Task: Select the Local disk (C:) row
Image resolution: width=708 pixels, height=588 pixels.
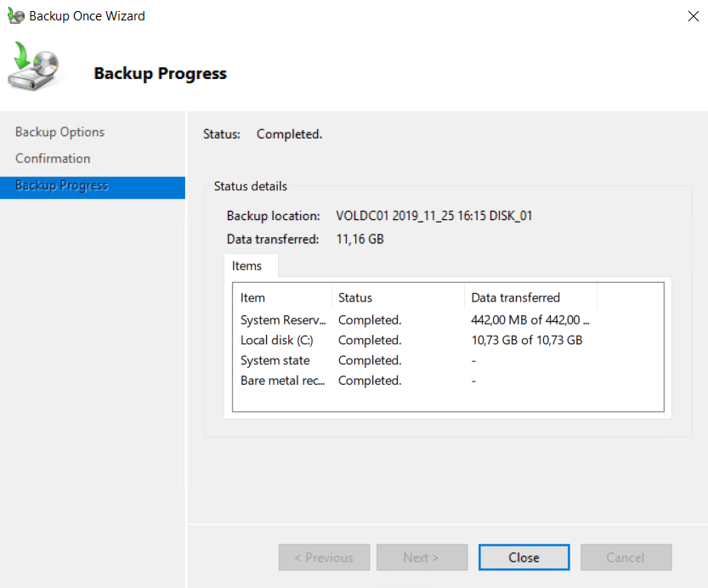Action: pyautogui.click(x=277, y=341)
